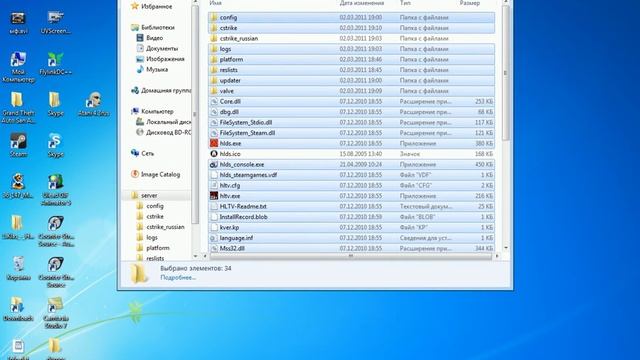Launch FlylinkDC++ from the desktop
Screen dimensions: 640x360
click(x=56, y=63)
